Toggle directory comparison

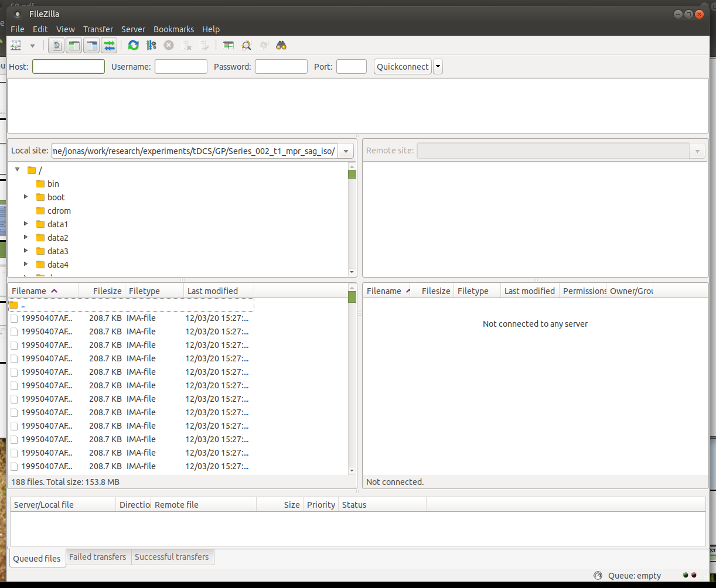246,45
